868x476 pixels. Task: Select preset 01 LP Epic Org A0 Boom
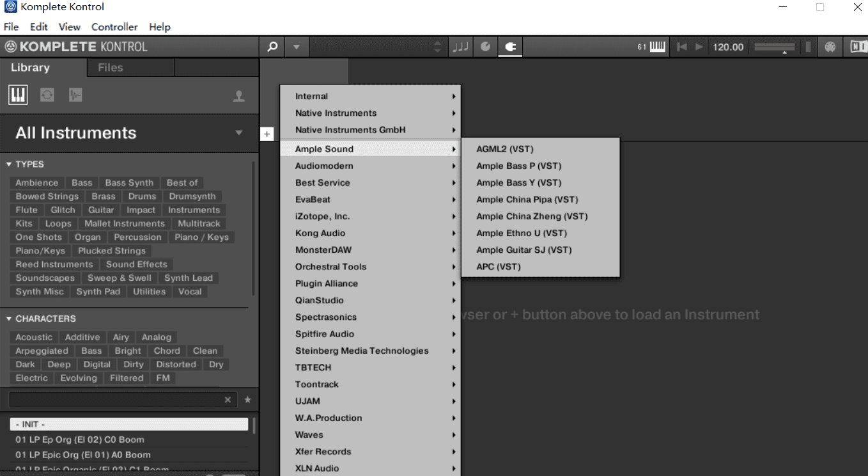point(129,455)
